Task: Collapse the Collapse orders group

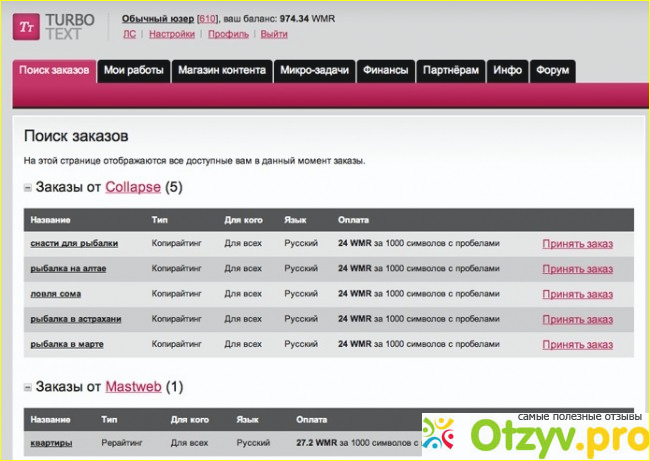Action: coord(28,188)
